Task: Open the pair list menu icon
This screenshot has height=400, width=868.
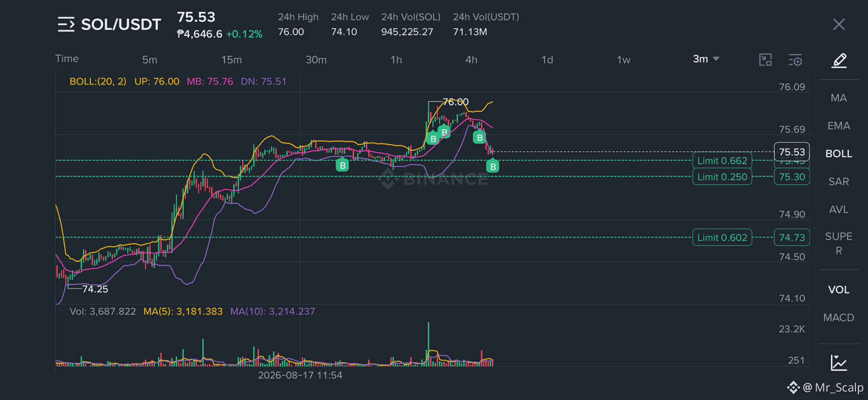Action: (66, 24)
